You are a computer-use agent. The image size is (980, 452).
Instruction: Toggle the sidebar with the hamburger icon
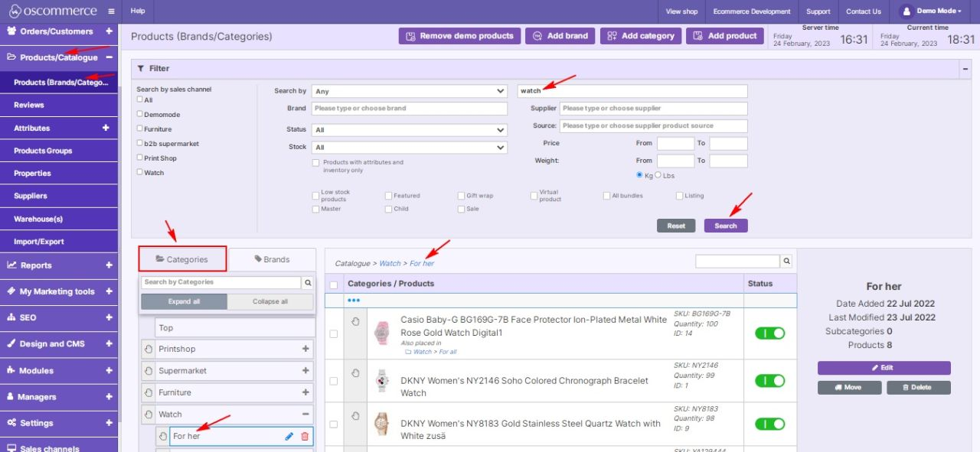point(111,11)
